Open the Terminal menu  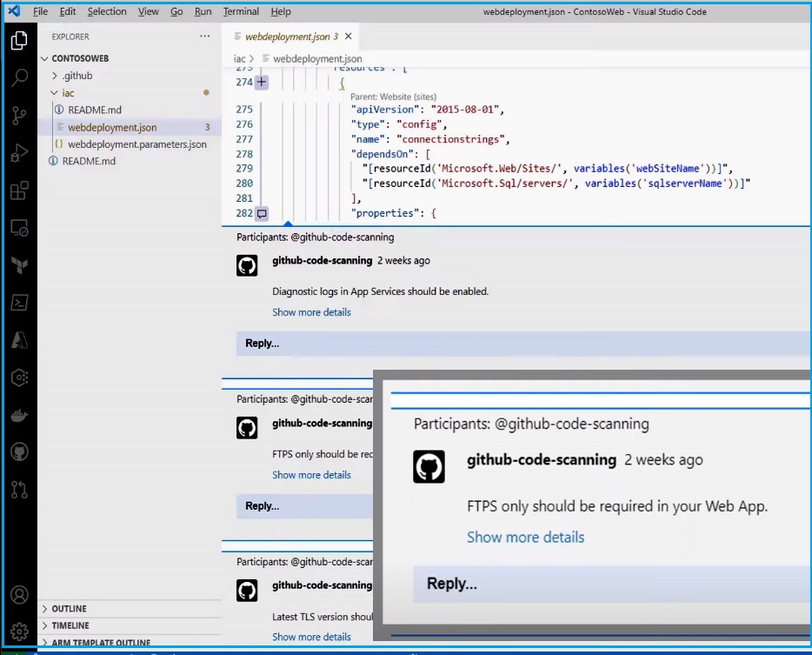point(241,11)
